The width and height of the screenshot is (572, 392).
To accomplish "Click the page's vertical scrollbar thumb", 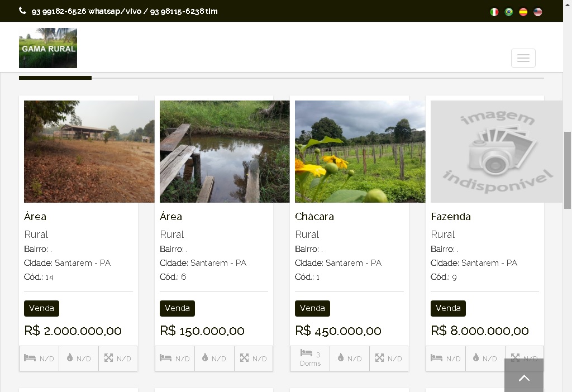I will [568, 170].
